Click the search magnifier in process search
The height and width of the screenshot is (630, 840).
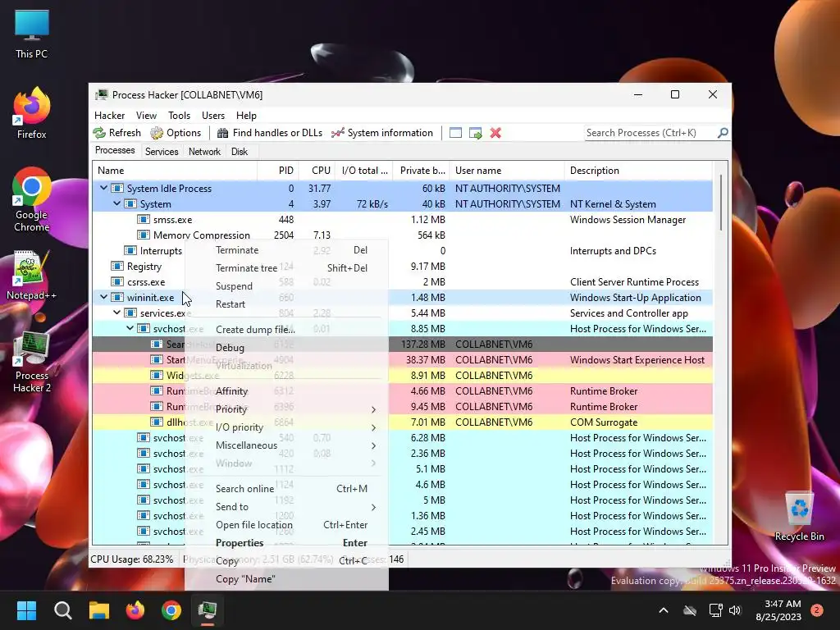pyautogui.click(x=723, y=132)
